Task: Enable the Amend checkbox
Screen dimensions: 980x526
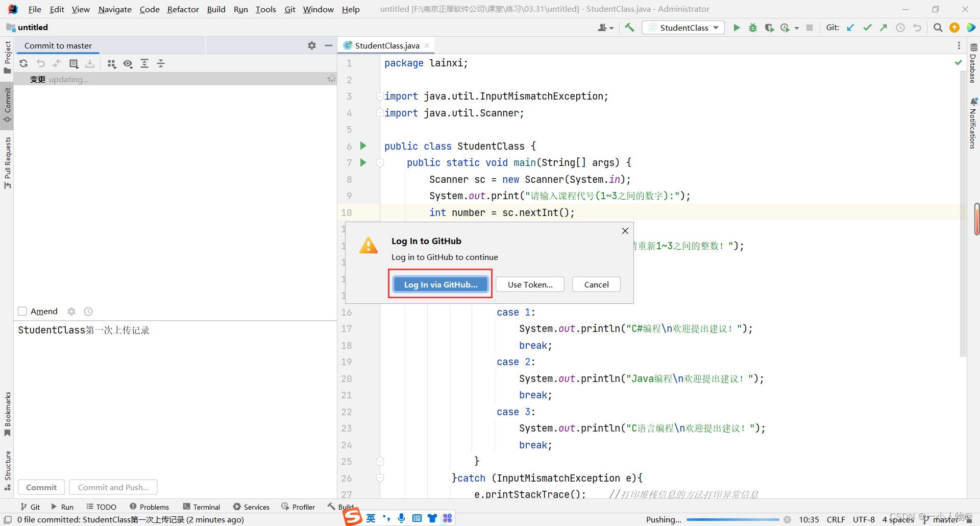Action: (22, 311)
